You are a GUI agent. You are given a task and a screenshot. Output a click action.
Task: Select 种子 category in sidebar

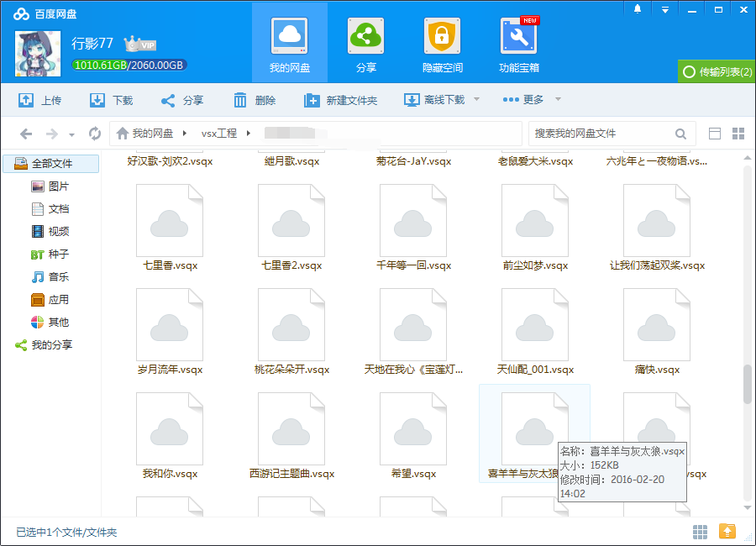[50, 255]
